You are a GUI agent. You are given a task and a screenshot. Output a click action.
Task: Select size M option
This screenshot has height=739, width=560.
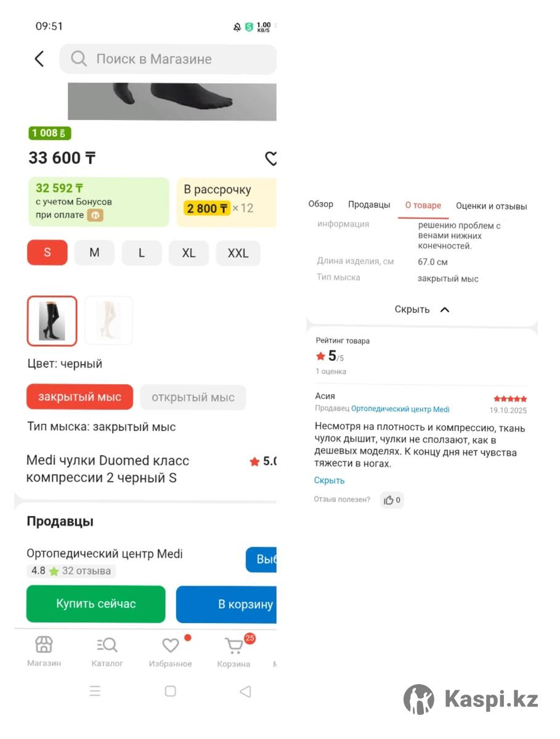(x=94, y=253)
